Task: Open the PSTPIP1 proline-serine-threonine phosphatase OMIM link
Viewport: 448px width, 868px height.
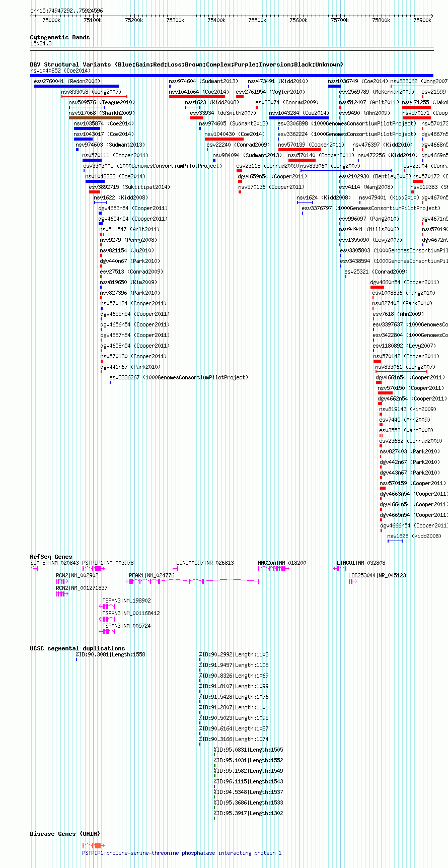Action: coord(182,853)
